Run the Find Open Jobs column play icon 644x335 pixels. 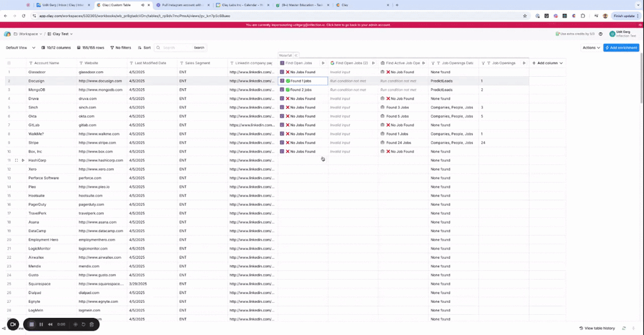tap(323, 63)
